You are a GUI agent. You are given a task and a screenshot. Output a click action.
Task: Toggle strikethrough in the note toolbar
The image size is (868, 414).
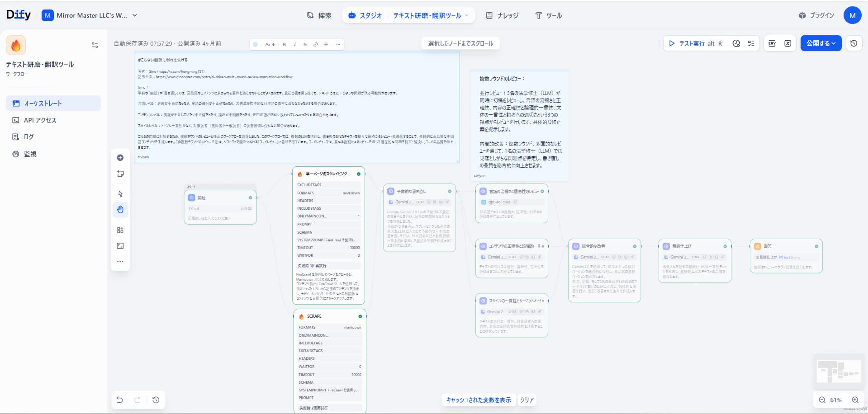coord(305,44)
